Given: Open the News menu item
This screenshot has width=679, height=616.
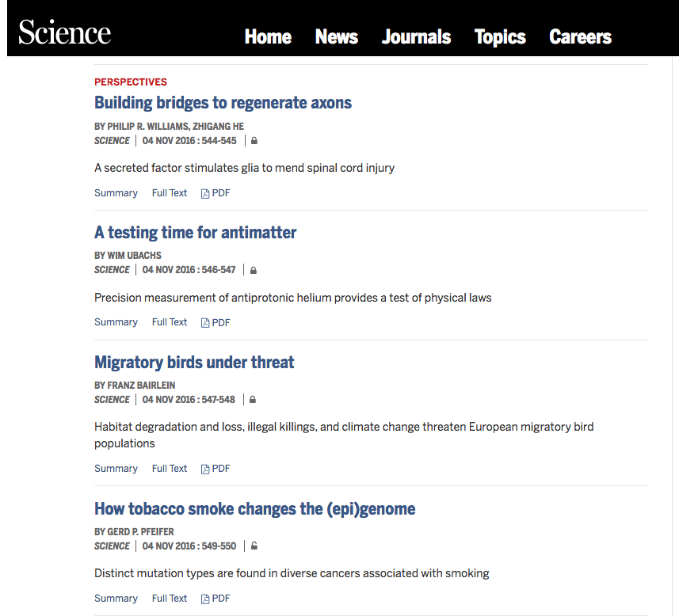Looking at the screenshot, I should (337, 36).
